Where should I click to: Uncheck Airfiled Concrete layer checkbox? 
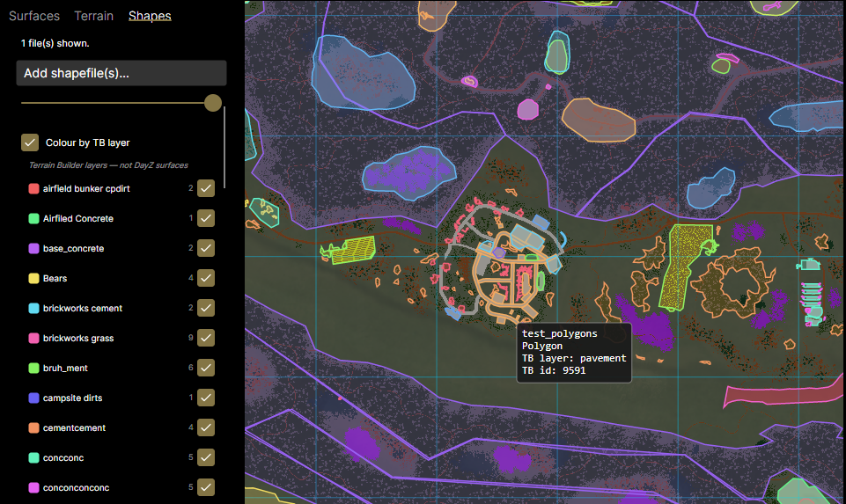[206, 218]
